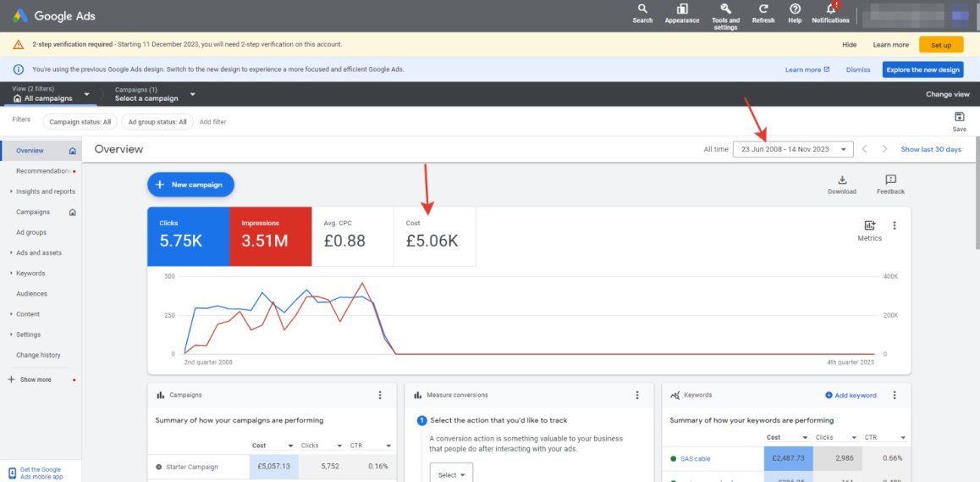Click Add keyword link

(x=851, y=395)
